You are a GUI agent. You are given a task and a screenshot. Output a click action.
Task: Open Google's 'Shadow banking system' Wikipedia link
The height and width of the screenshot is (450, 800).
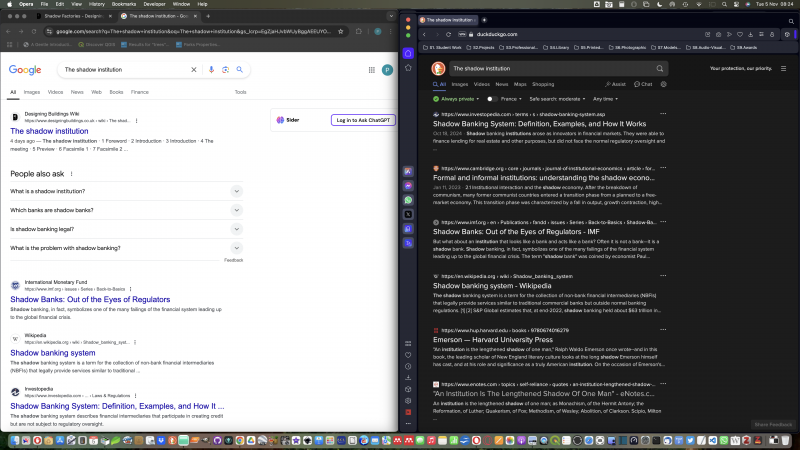(53, 353)
